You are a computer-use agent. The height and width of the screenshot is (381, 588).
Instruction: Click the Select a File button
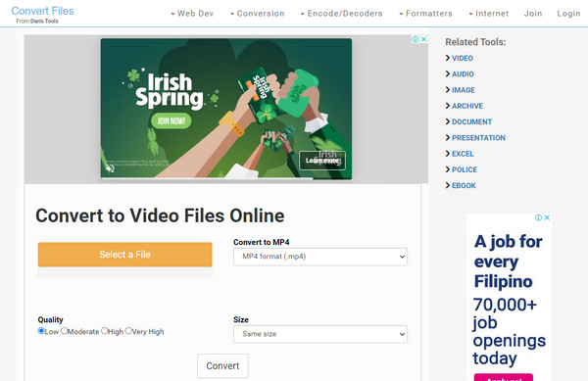(x=124, y=255)
